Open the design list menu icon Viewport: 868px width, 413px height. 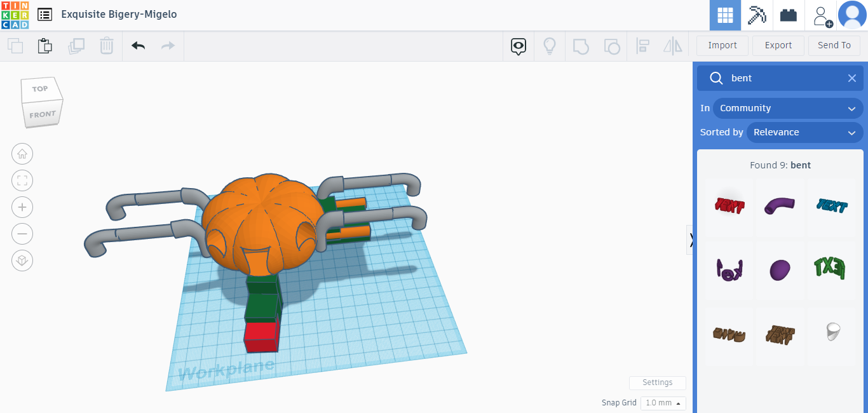(x=44, y=15)
